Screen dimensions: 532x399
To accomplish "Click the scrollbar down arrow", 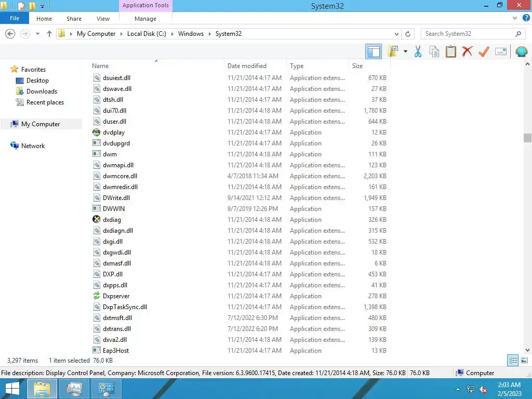I will (527, 350).
